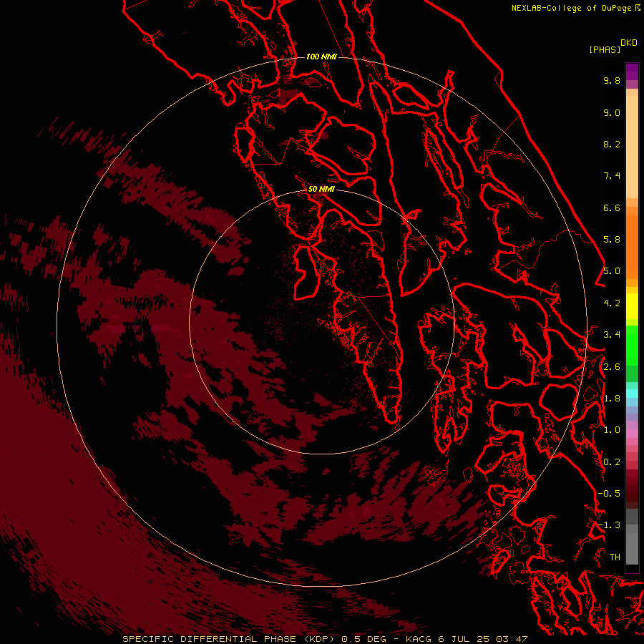Click the 8.2 legend value
This screenshot has width=644, height=644.
pos(612,144)
